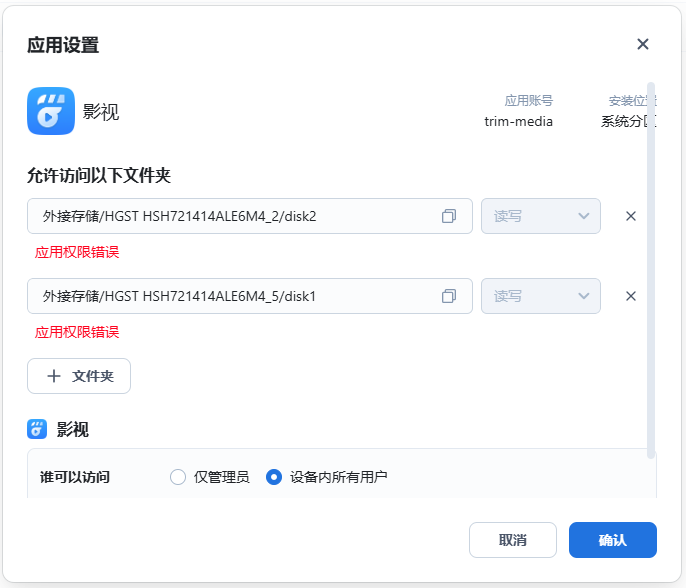Click 取消 to cancel
The width and height of the screenshot is (686, 588).
coord(513,540)
